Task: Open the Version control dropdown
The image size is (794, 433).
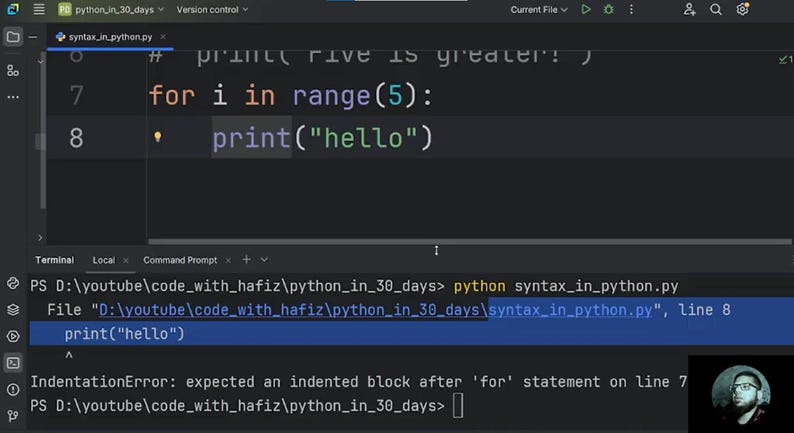Action: [212, 10]
